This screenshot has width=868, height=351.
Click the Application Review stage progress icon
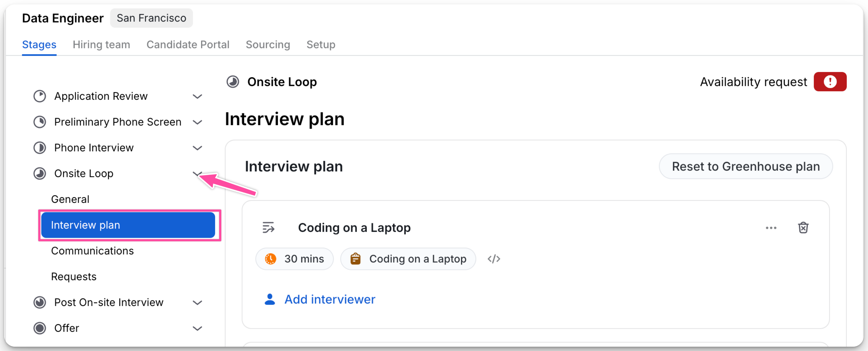[x=40, y=96]
